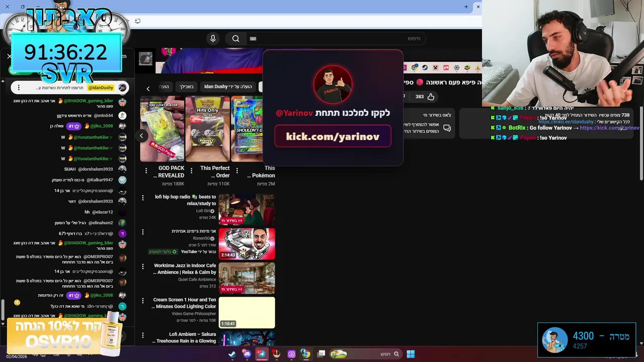Close the left chat panel with X
This screenshot has height=362, width=644.
click(9, 56)
